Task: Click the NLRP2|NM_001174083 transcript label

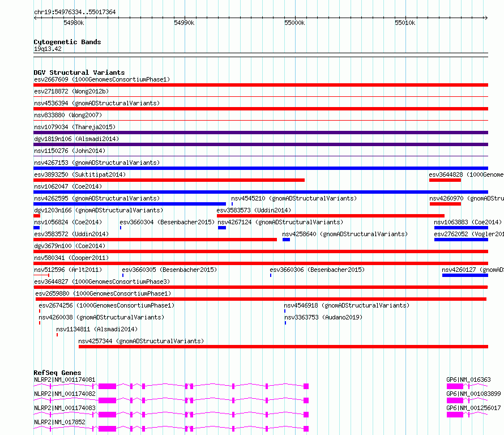Action: click(x=65, y=408)
